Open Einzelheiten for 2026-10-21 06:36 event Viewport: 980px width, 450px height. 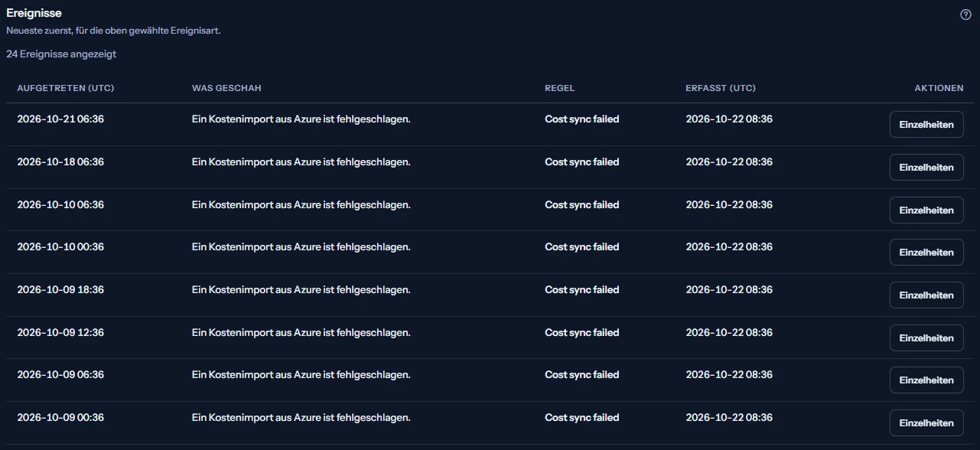coord(926,125)
